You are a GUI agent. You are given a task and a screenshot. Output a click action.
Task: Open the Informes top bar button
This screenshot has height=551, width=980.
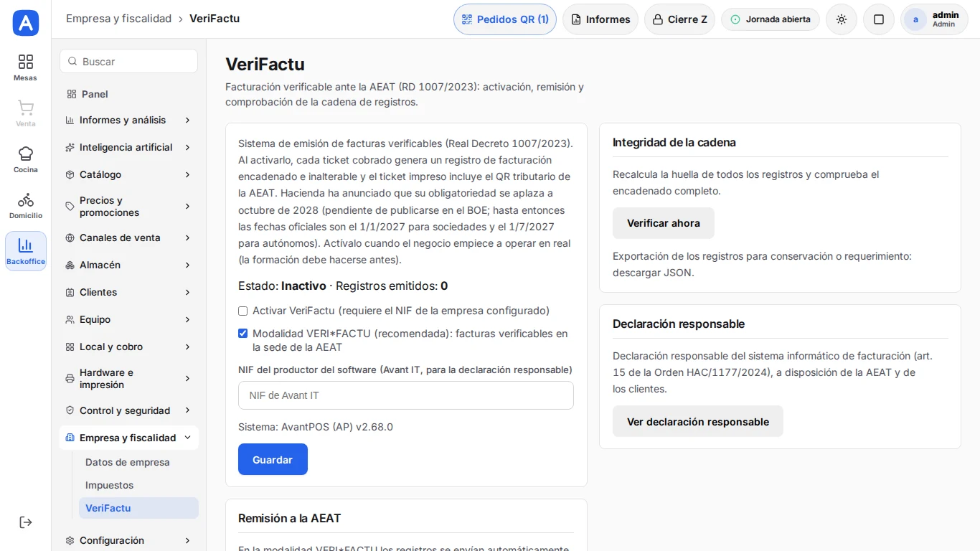click(600, 19)
